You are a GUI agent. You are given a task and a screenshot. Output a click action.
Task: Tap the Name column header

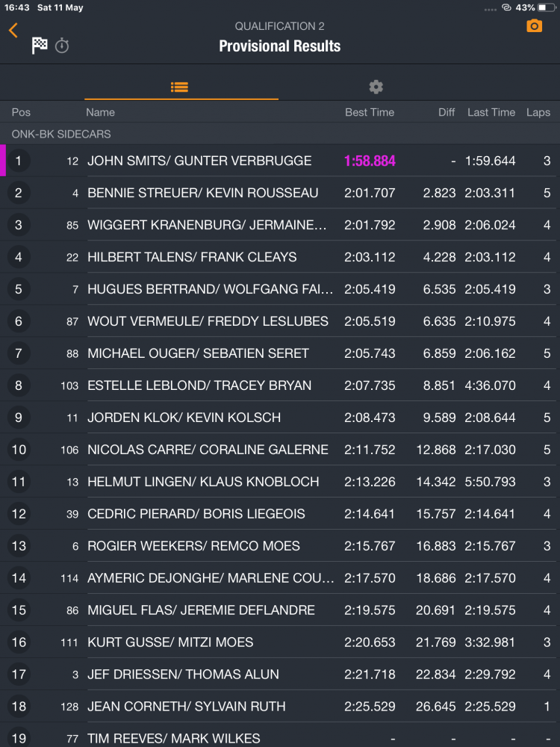pos(100,112)
